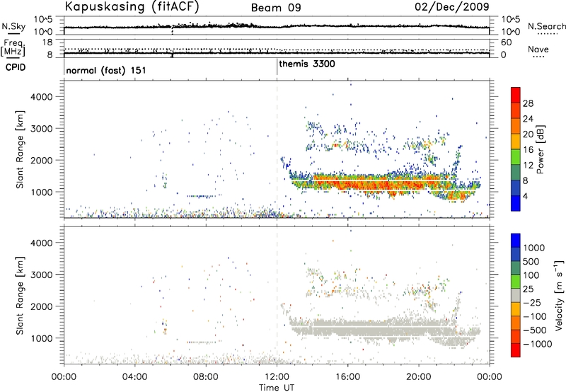The image size is (566, 392).
Task: Click the '-1000' value on Velocity colorbar
Action: point(538,344)
